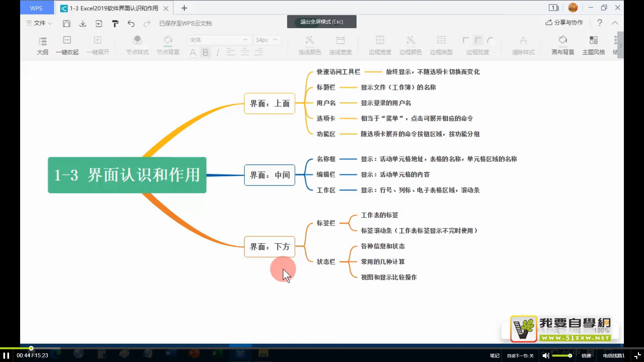Open the 倍速 playback speed menu
Image resolution: width=644 pixels, height=362 pixels.
586,356
